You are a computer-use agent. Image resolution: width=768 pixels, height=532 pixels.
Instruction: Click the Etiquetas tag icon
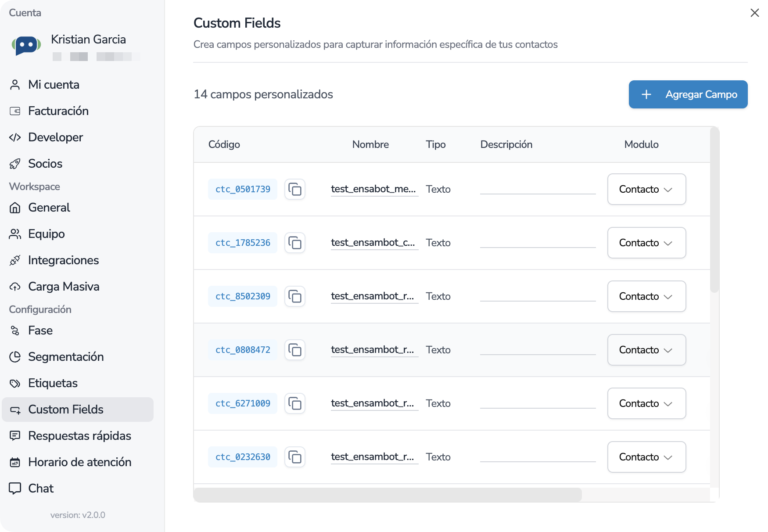pyautogui.click(x=15, y=383)
